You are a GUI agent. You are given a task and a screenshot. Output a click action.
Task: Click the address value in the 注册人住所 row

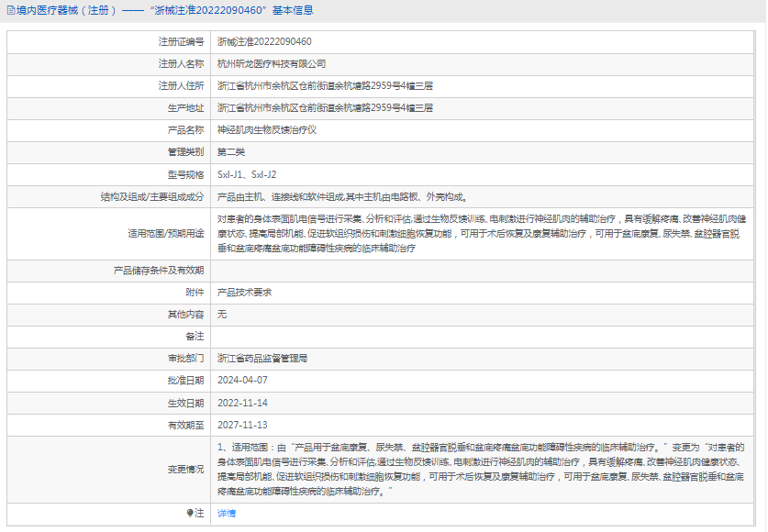pos(325,86)
